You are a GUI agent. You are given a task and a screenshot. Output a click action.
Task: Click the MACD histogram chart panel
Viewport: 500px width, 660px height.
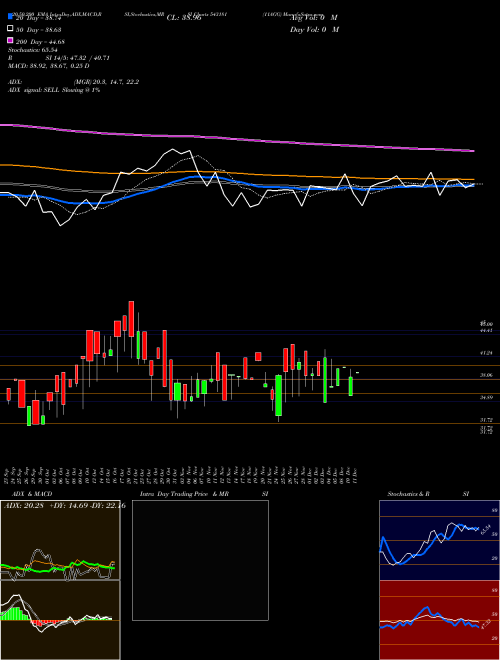point(60,620)
